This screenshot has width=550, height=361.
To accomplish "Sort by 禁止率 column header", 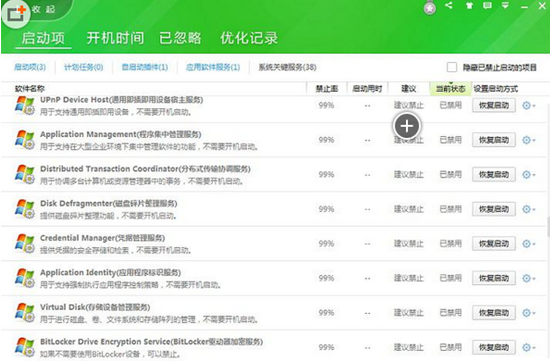I will pos(327,88).
